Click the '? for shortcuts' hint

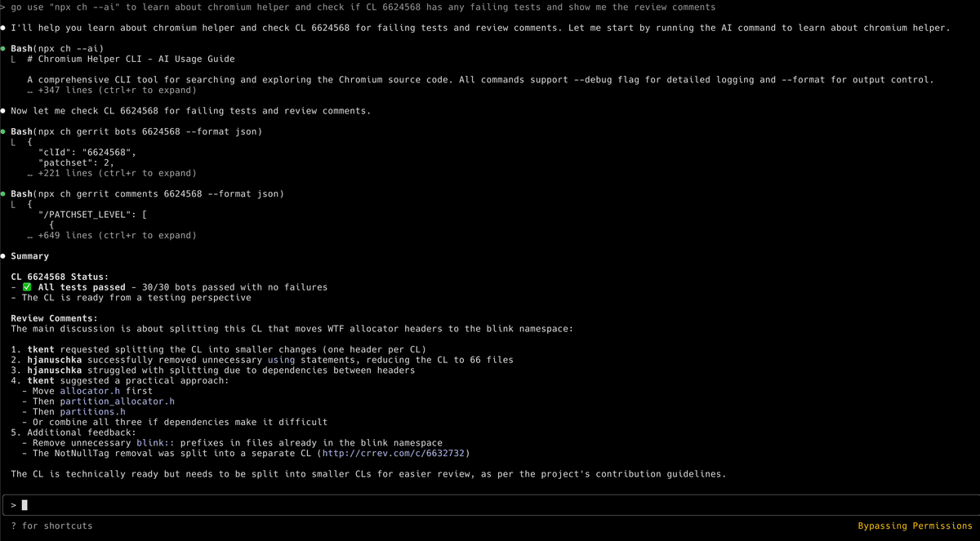[51, 525]
